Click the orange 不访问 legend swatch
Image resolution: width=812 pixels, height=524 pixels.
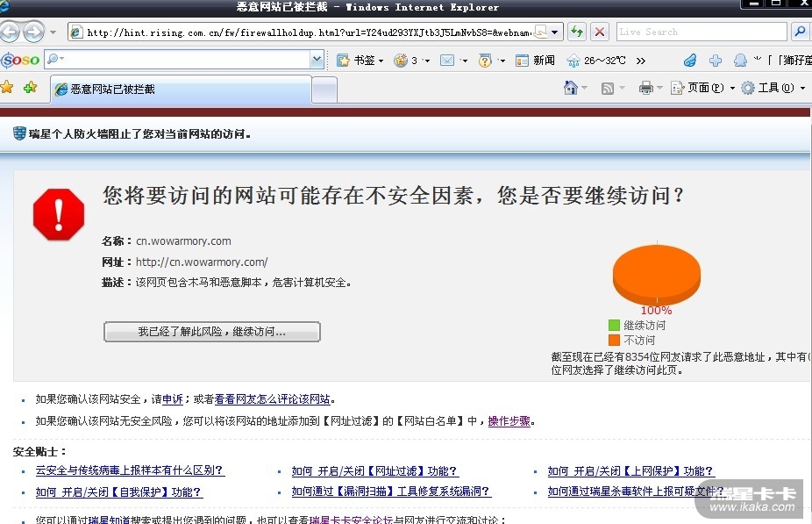614,340
